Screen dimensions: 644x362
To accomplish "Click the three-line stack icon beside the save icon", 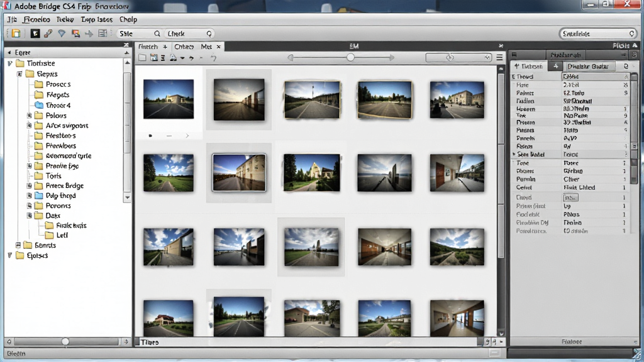I will [163, 58].
